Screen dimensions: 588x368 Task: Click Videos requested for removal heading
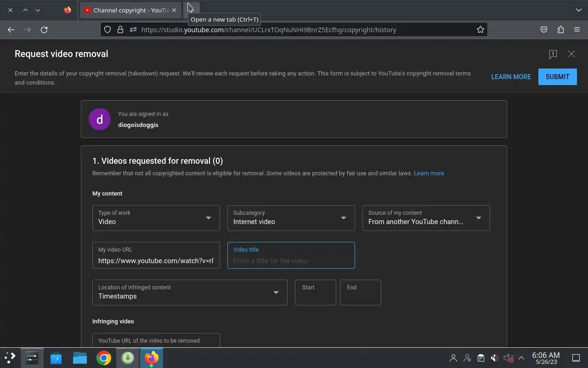click(158, 161)
